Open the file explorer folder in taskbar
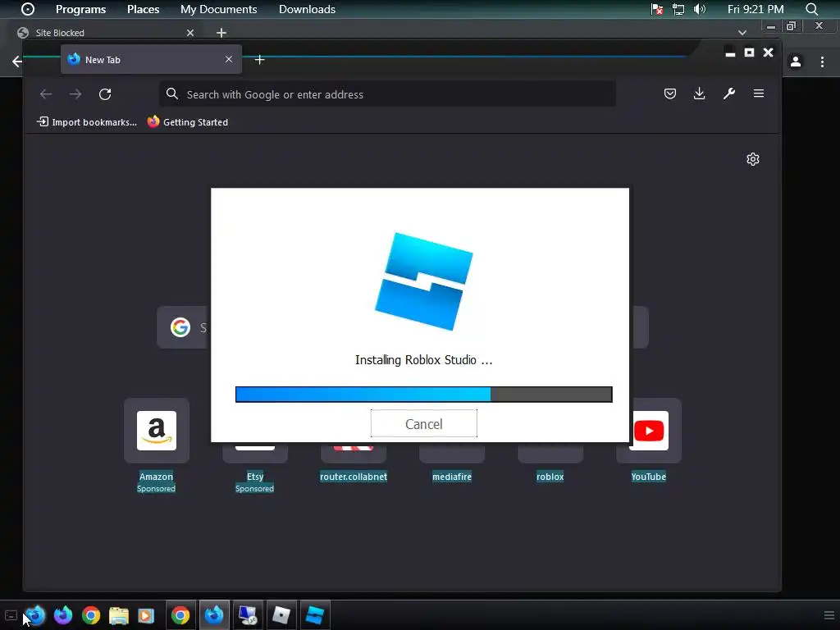The width and height of the screenshot is (840, 630). click(x=119, y=615)
